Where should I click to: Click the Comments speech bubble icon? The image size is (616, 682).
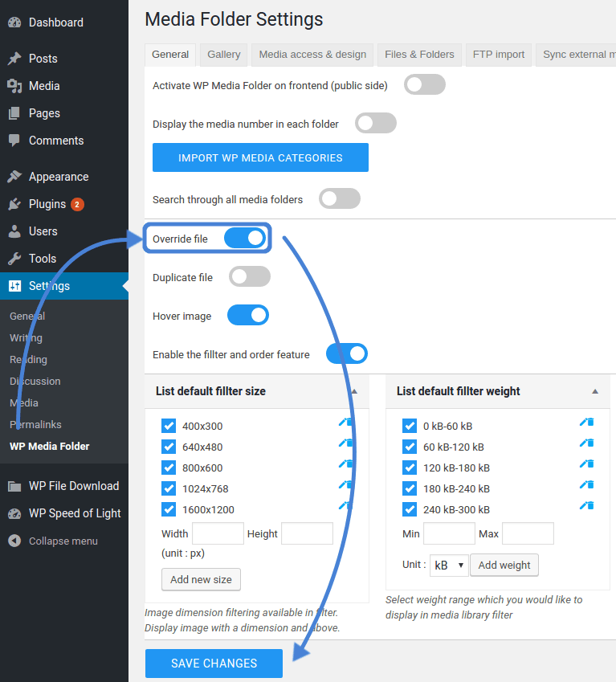[14, 141]
